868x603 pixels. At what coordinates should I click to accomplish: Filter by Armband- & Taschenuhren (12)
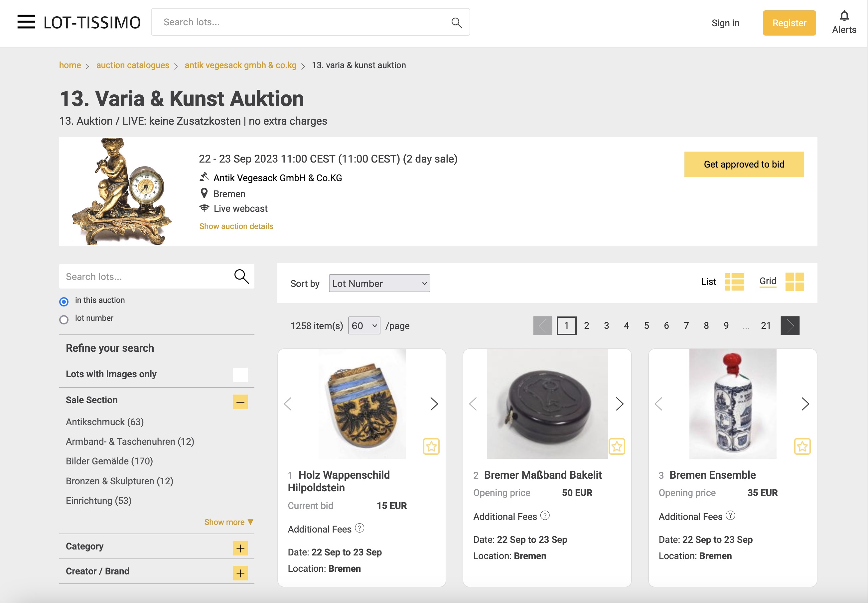130,441
